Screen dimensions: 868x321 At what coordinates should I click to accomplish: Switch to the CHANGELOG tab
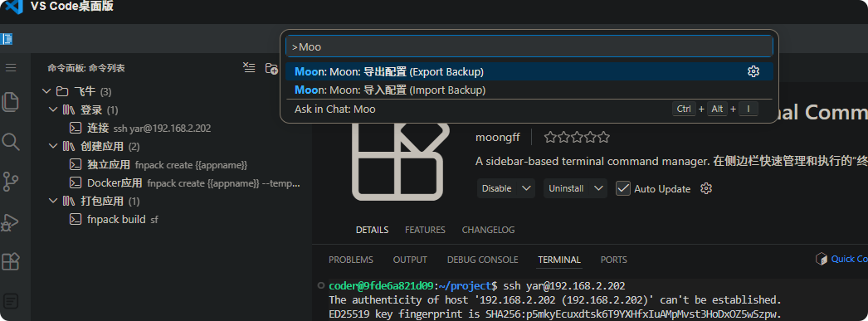coord(488,230)
